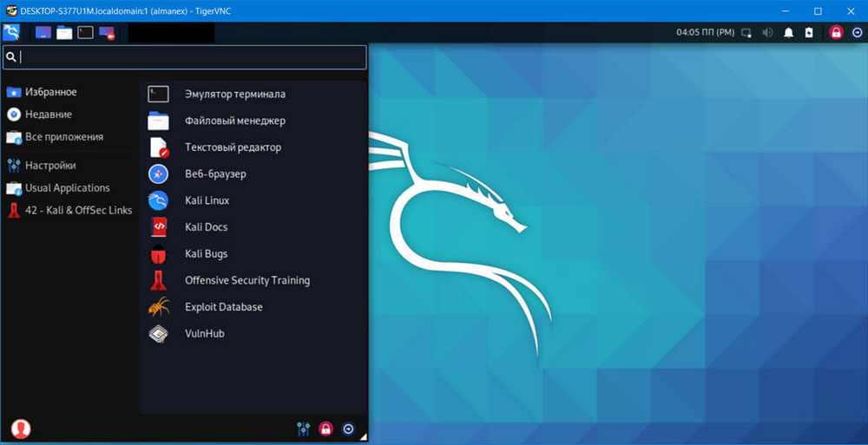Click the logout icon in menu footer
Screen dimensions: 868x445
pos(348,429)
